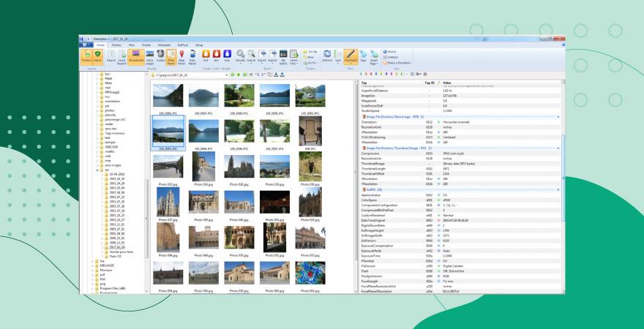The height and width of the screenshot is (329, 644).
Task: Click the About button
Action: point(389,52)
